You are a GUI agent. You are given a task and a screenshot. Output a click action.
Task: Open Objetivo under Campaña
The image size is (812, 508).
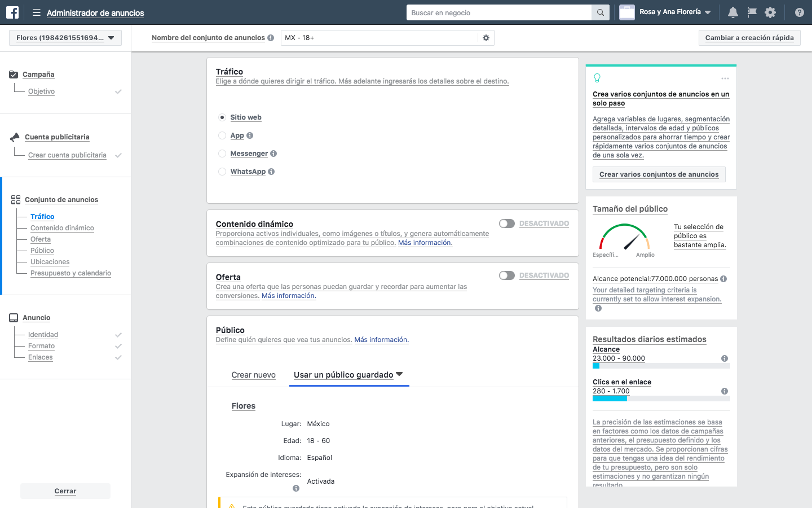[x=42, y=91]
